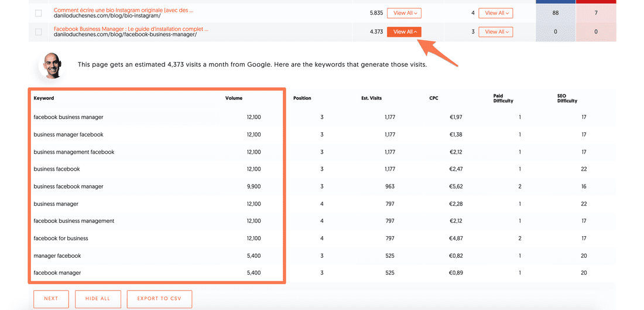Screen dimensions: 644x310
Task: Select keyword 'business facebook manager'
Action: point(68,186)
